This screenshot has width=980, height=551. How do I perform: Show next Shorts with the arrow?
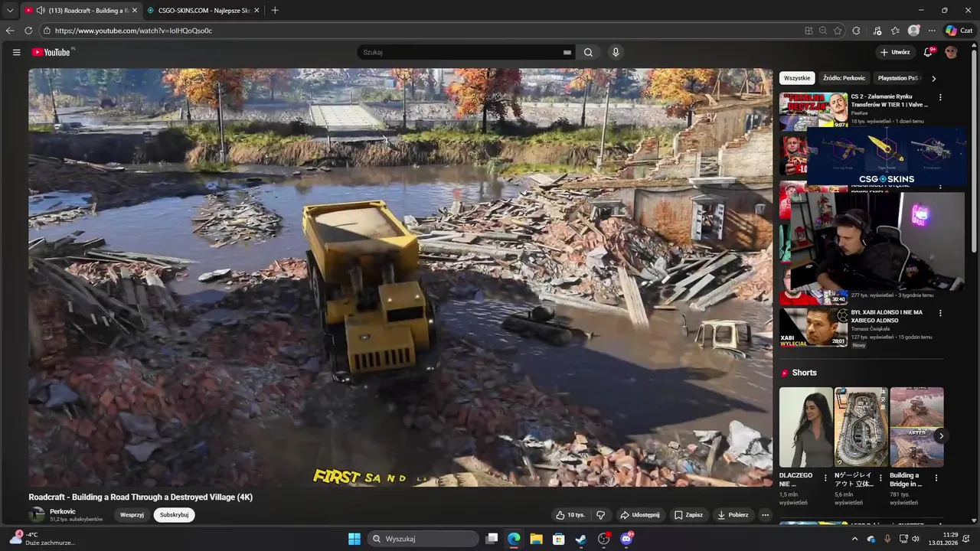941,435
